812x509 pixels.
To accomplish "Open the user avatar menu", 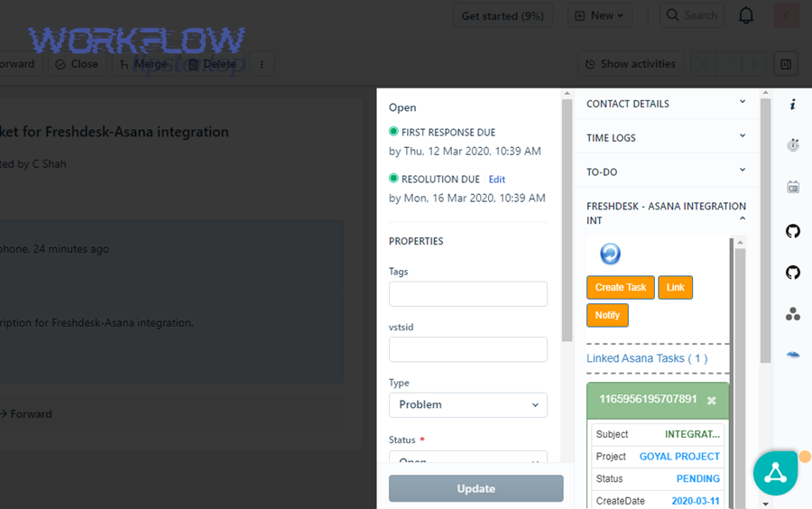I will 787,15.
